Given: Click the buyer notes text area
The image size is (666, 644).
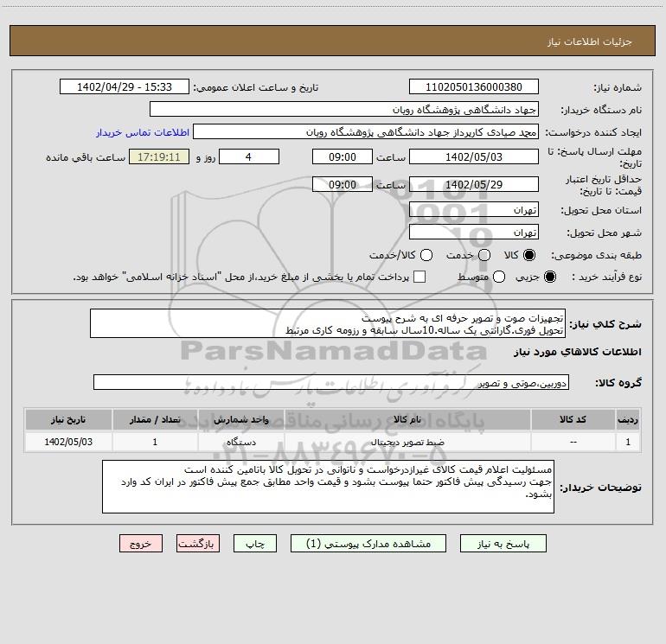Looking at the screenshot, I should [x=328, y=487].
